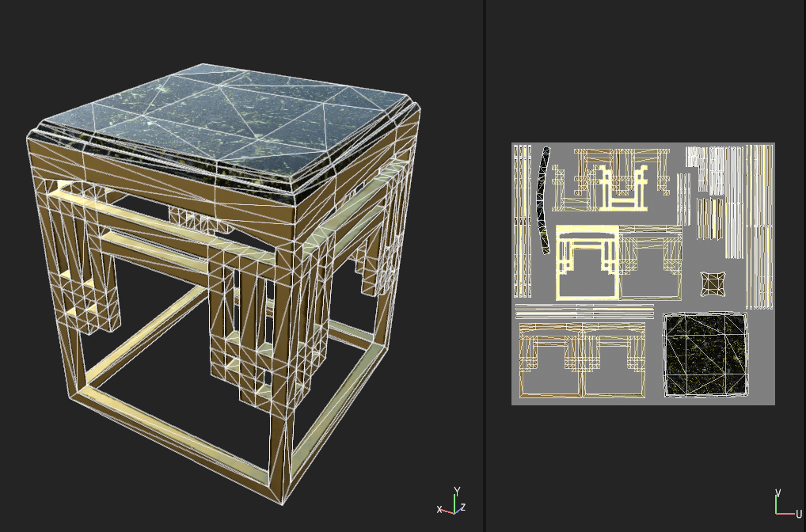Click the XYZ axis gizmo in the 3D viewport
806x532 pixels.
point(451,501)
